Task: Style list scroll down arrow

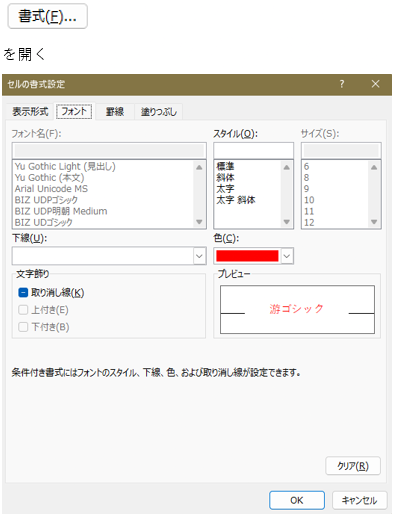Action: pyautogui.click(x=287, y=222)
